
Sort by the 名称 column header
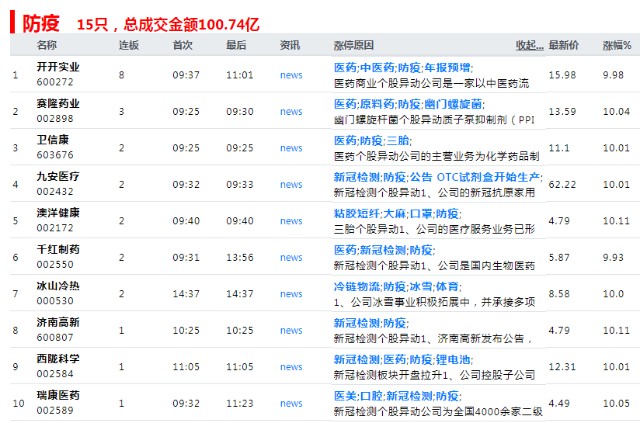pos(47,45)
